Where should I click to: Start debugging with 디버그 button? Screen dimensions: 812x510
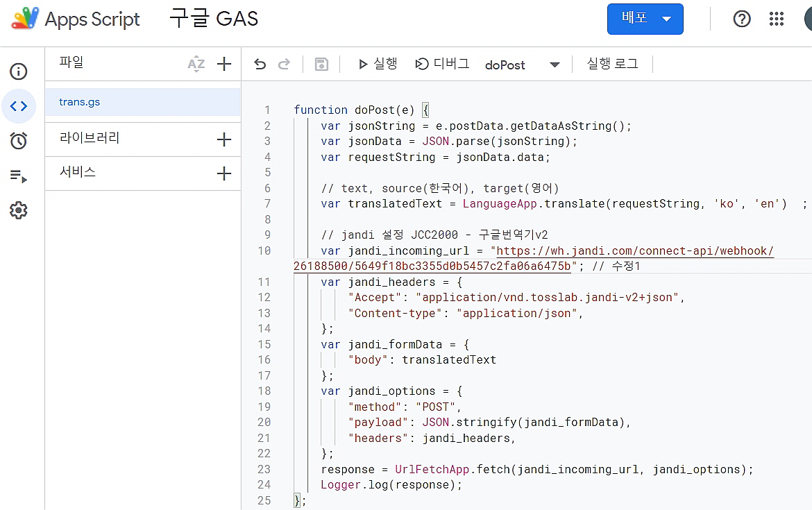click(442, 65)
